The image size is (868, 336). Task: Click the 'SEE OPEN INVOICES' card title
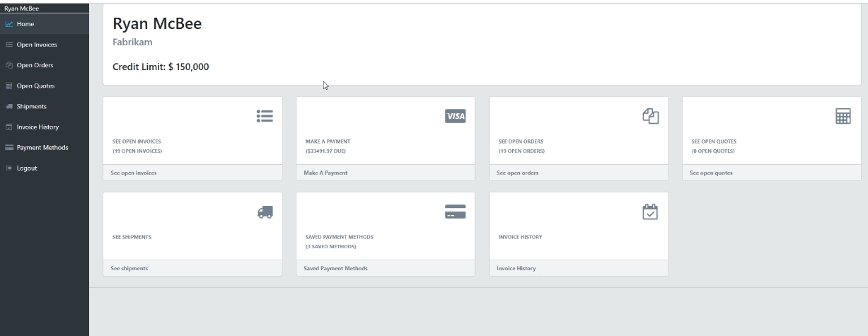click(137, 141)
